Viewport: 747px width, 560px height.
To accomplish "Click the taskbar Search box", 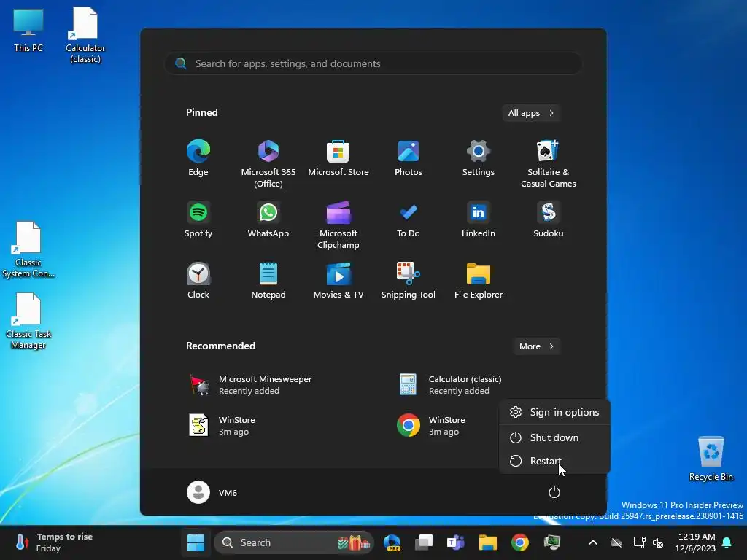I will pyautogui.click(x=293, y=542).
